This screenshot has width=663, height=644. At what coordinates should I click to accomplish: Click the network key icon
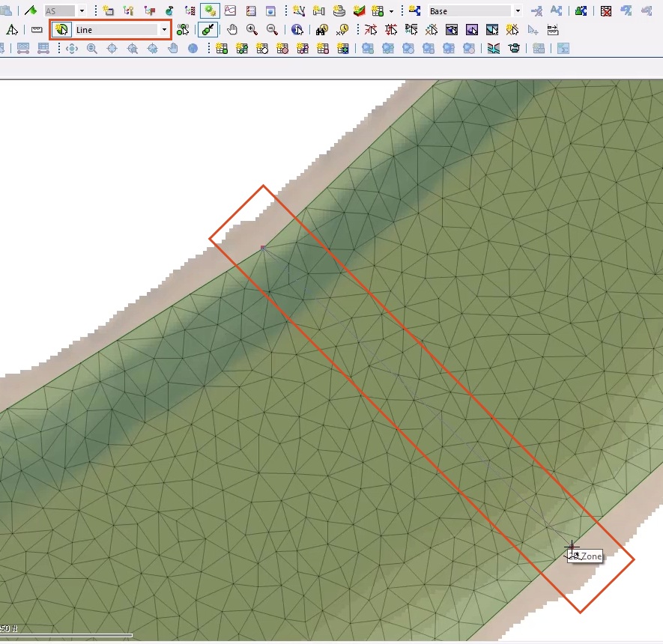coord(129,10)
